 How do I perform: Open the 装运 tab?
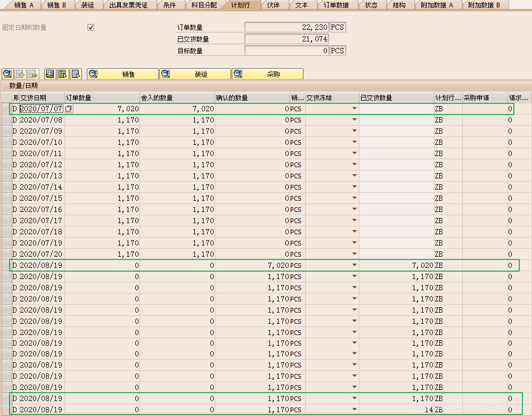coord(87,5)
